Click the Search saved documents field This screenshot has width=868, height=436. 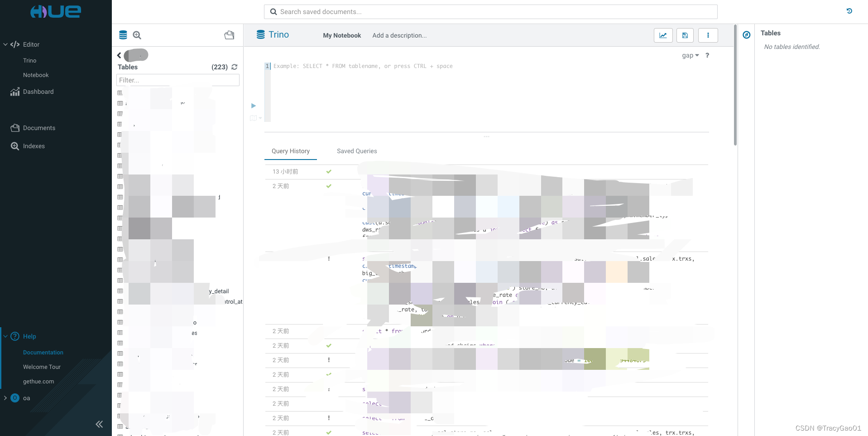(x=490, y=12)
